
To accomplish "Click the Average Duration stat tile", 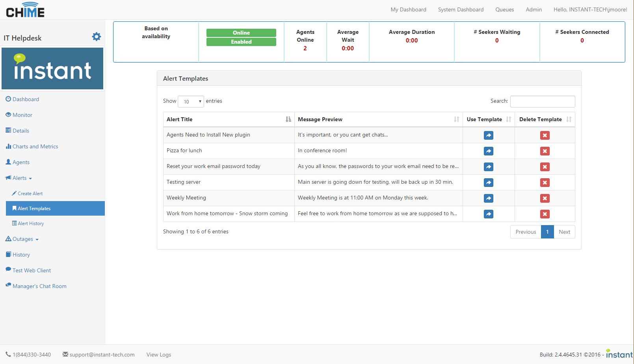I will click(412, 42).
